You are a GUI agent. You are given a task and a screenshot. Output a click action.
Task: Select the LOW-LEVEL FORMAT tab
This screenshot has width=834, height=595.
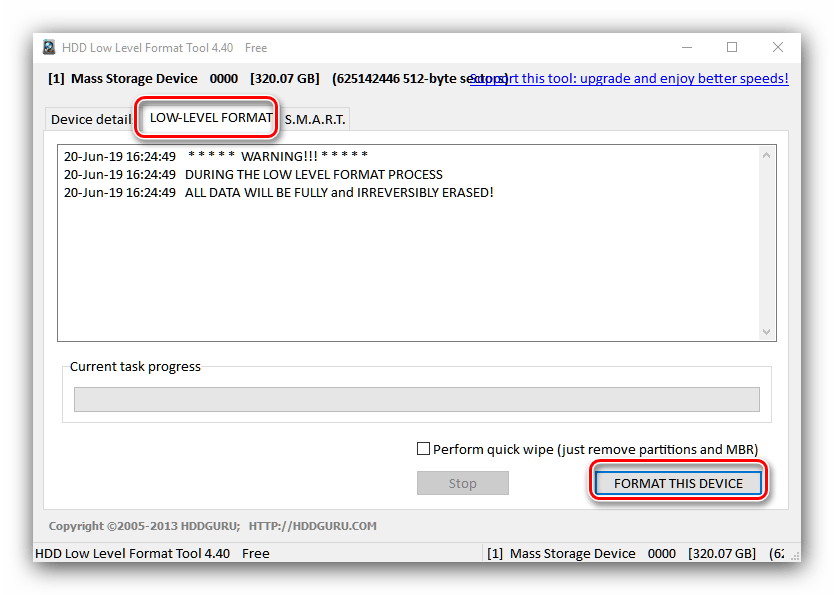coord(210,118)
